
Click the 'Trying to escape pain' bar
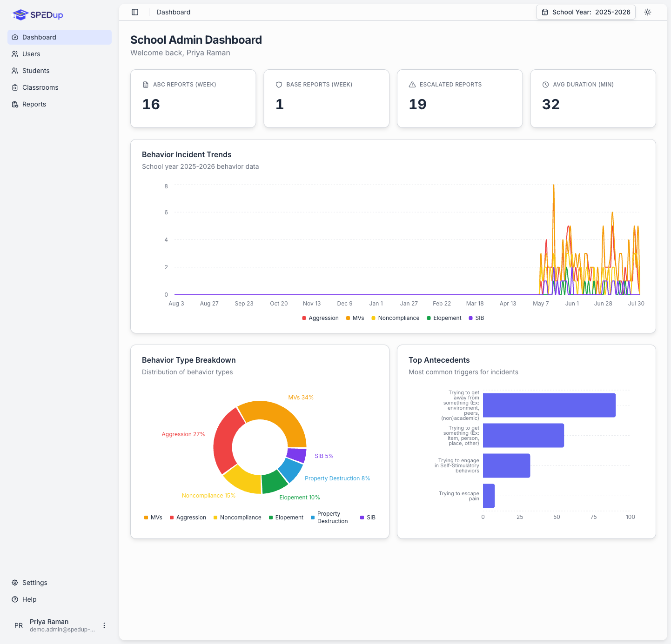coord(489,496)
